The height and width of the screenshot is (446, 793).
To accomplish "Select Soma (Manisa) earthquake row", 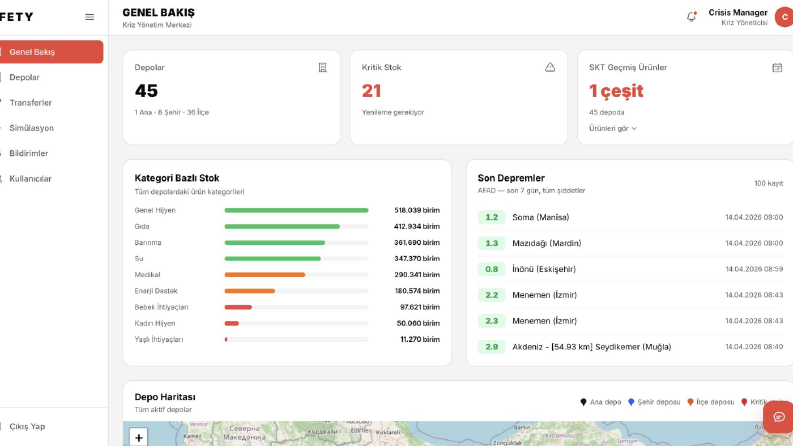I will (x=630, y=217).
